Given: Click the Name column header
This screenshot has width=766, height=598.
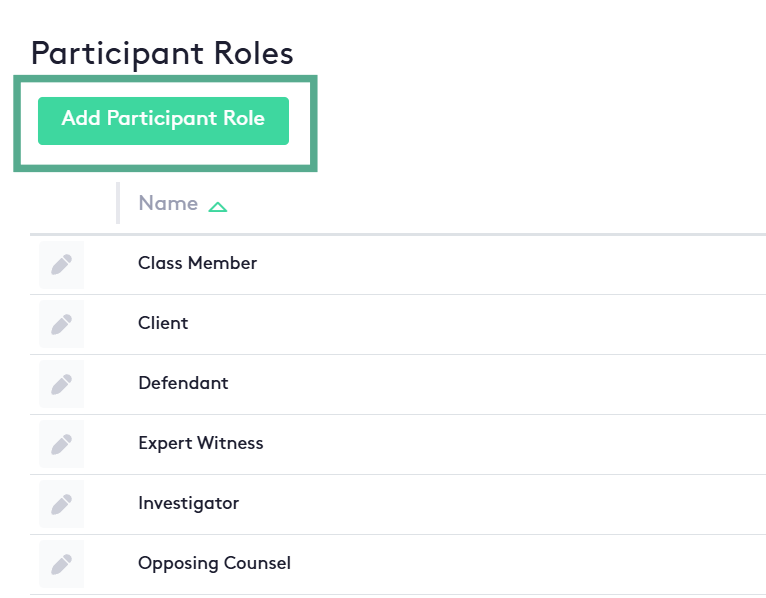Looking at the screenshot, I should 168,204.
